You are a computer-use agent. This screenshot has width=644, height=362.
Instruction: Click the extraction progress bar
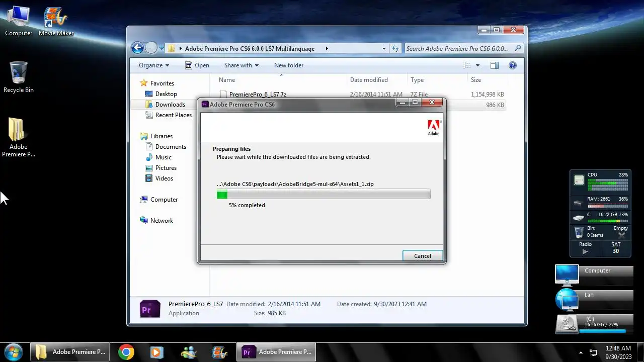(x=324, y=195)
